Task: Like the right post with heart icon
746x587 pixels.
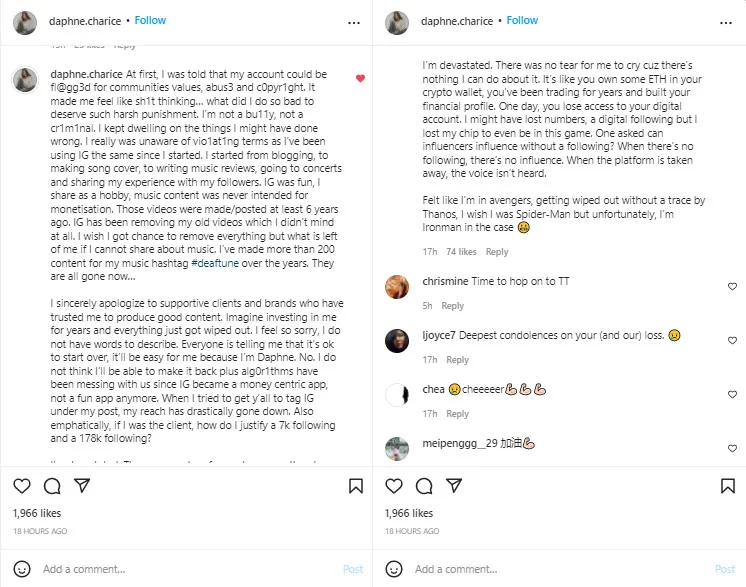Action: 394,486
